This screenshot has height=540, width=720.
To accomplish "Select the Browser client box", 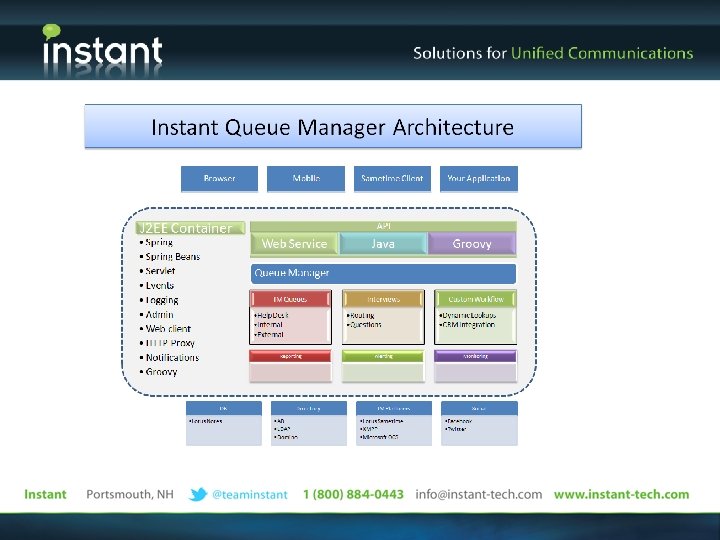I will [x=219, y=179].
